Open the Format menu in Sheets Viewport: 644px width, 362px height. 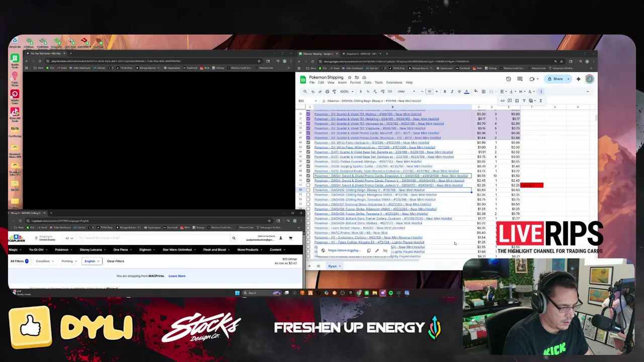pyautogui.click(x=355, y=82)
